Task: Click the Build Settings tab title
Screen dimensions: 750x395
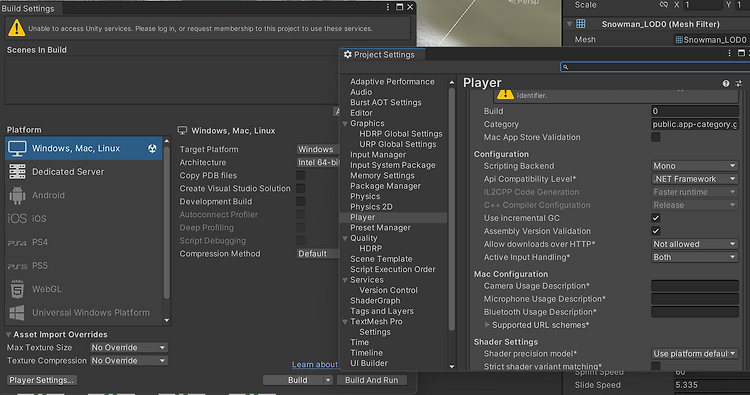Action: coord(28,8)
